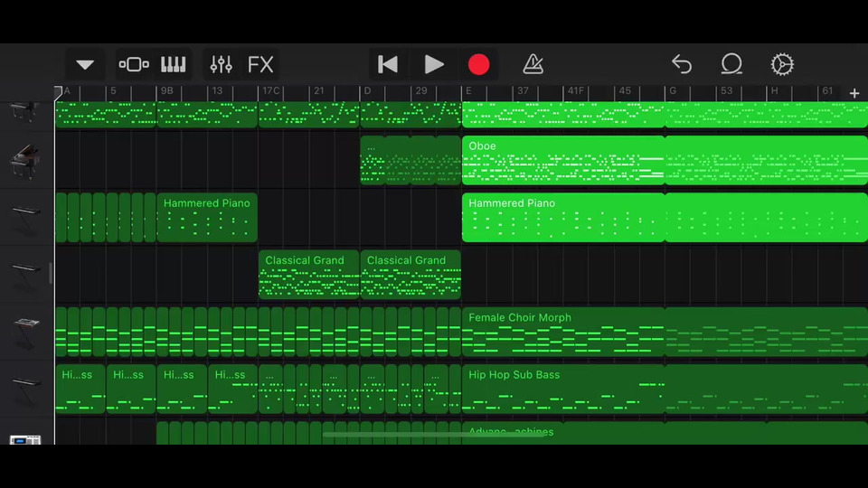Open the track controls mixer
Image resolution: width=868 pixels, height=488 pixels.
click(x=221, y=65)
